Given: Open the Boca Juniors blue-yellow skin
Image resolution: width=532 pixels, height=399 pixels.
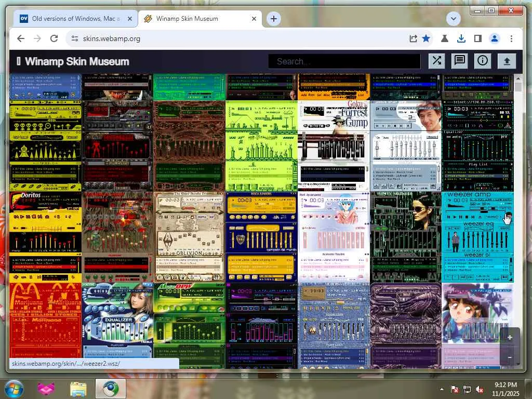Looking at the screenshot, I should pyautogui.click(x=261, y=237).
